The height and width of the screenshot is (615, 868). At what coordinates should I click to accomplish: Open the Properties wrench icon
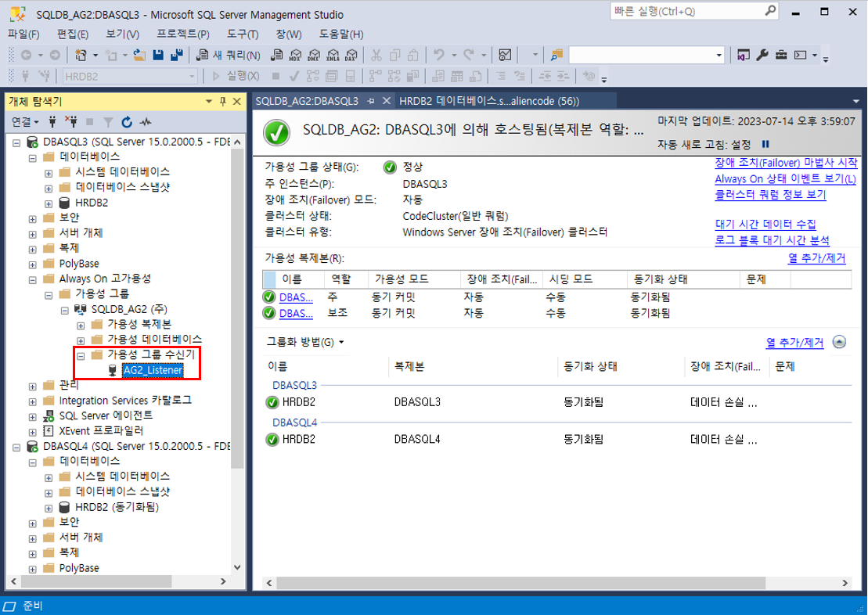pos(762,55)
